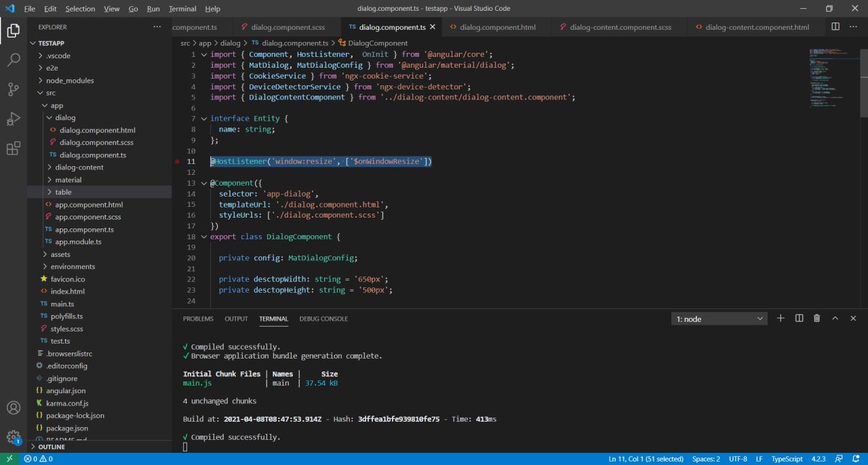
Task: Open the Source Control view
Action: pyautogui.click(x=14, y=89)
